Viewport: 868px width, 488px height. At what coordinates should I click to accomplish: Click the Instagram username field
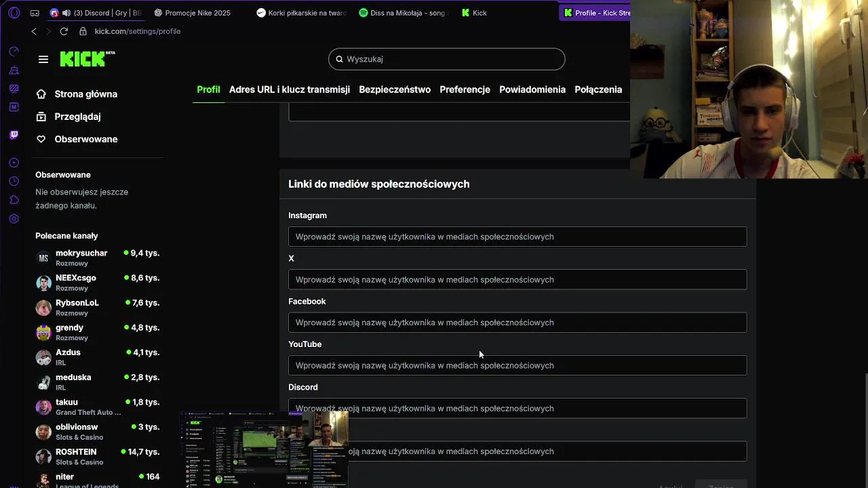pyautogui.click(x=517, y=237)
